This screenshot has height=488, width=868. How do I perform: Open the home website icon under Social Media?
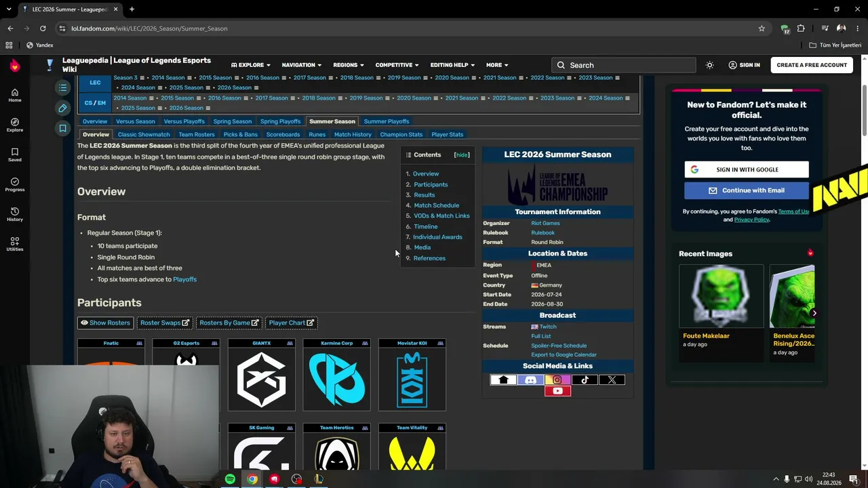click(x=503, y=380)
